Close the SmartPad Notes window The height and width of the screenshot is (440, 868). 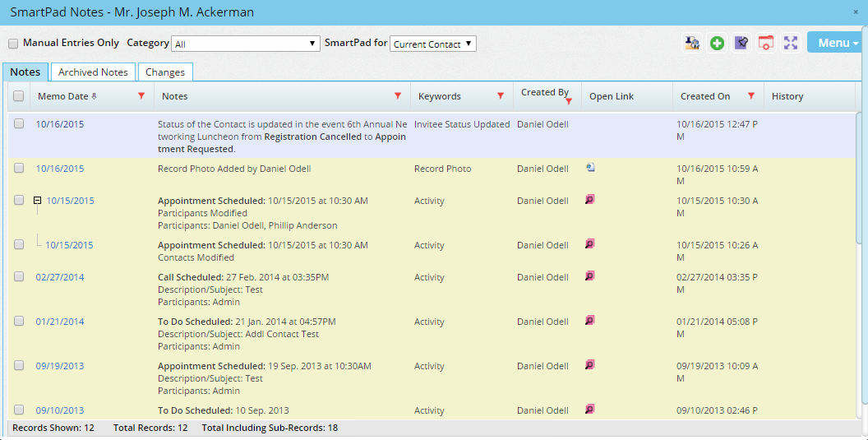[856, 12]
